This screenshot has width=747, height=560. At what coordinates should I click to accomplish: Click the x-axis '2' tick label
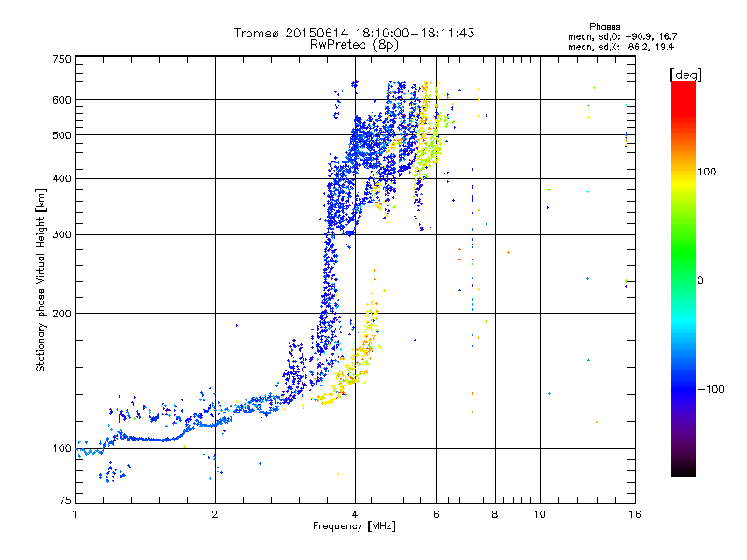[x=215, y=514]
